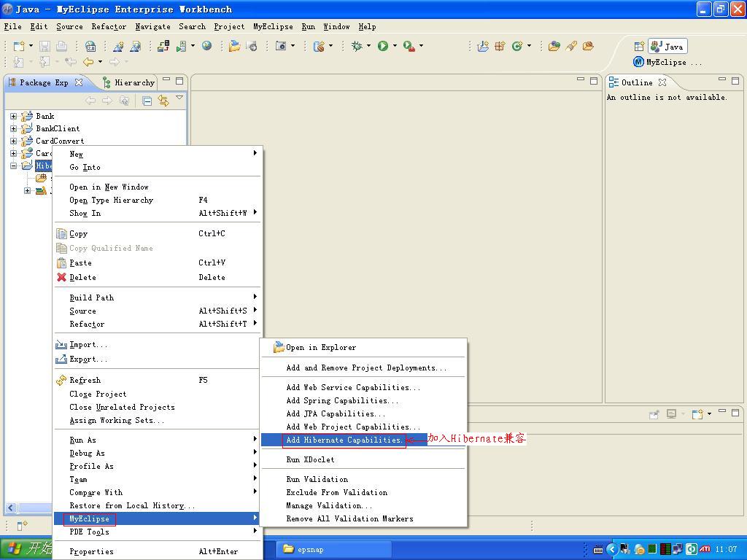The image size is (747, 560).
Task: Choose Delete in context menu
Action: pos(158,277)
